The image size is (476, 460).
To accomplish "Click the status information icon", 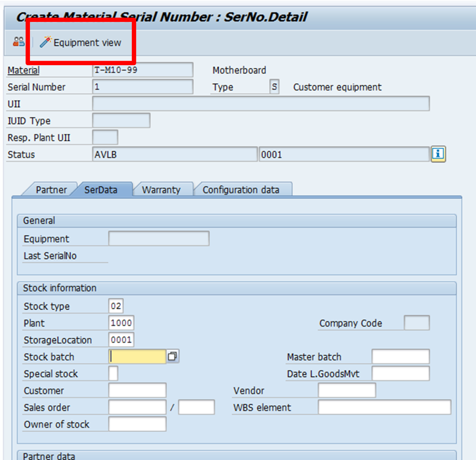I will (x=438, y=154).
